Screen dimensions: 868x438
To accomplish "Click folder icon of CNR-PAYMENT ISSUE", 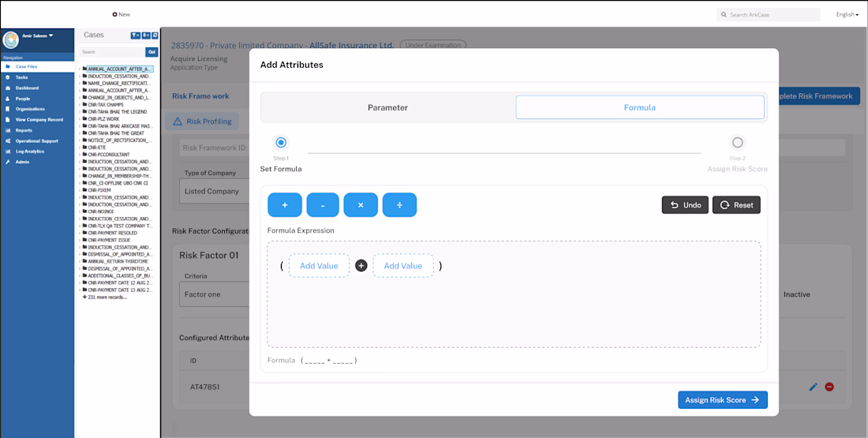I will coord(84,241).
